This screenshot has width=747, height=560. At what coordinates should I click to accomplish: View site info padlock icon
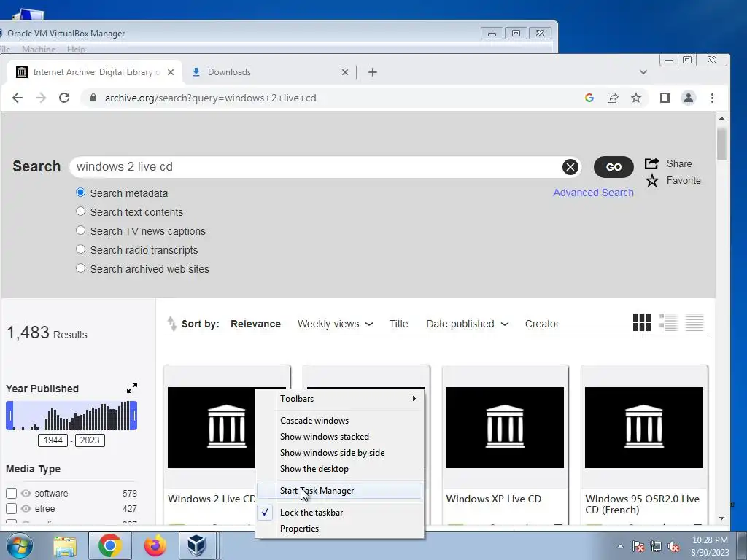[x=93, y=98]
